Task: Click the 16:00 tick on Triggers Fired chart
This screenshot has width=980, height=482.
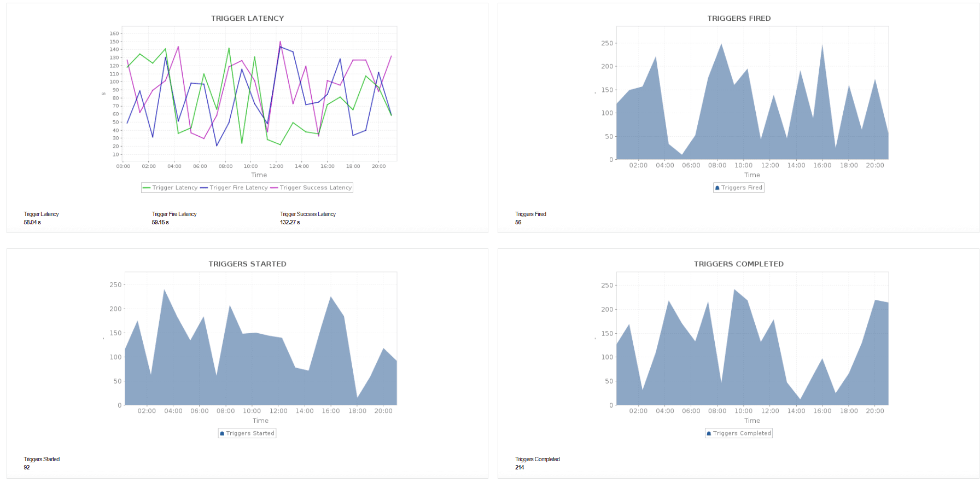Action: coord(822,165)
